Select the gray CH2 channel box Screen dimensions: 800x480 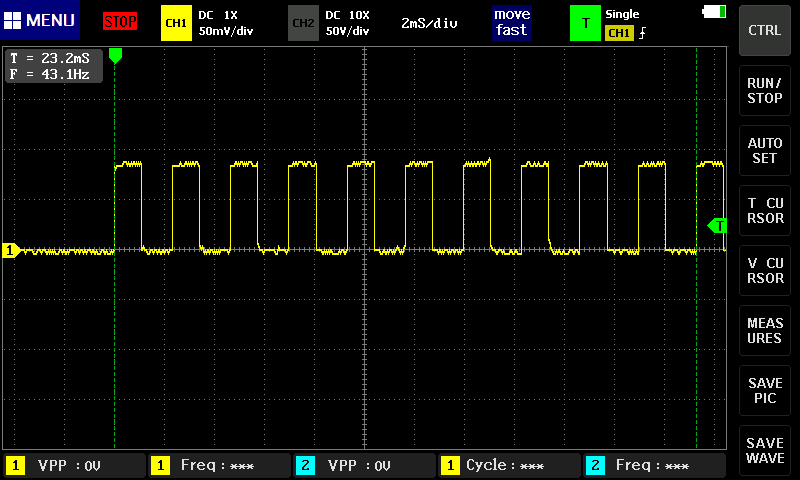303,23
